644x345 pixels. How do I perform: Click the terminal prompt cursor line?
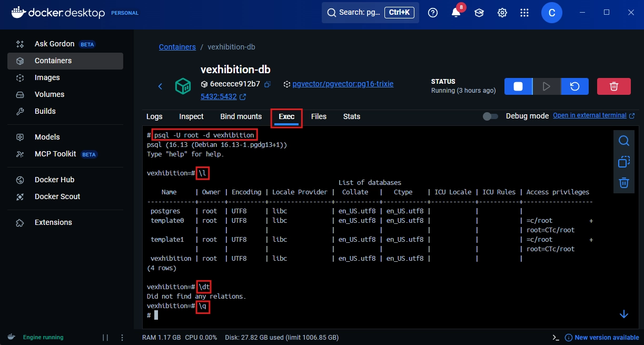(153, 315)
